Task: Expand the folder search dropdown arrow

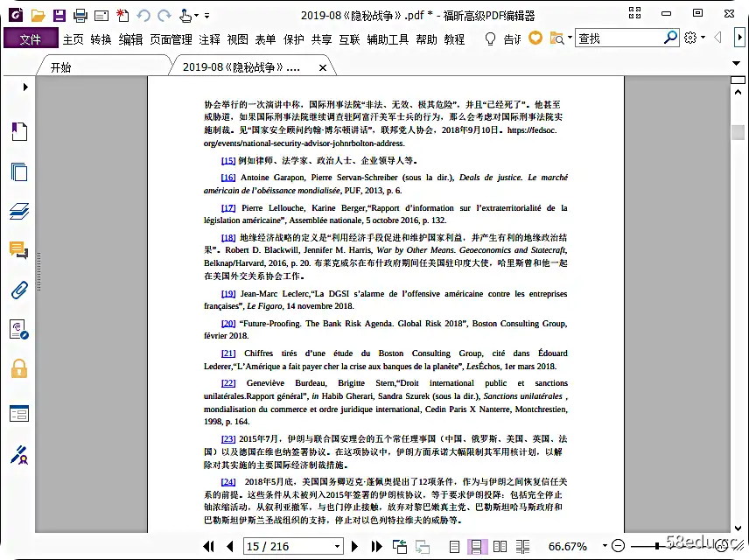Action: pos(570,38)
